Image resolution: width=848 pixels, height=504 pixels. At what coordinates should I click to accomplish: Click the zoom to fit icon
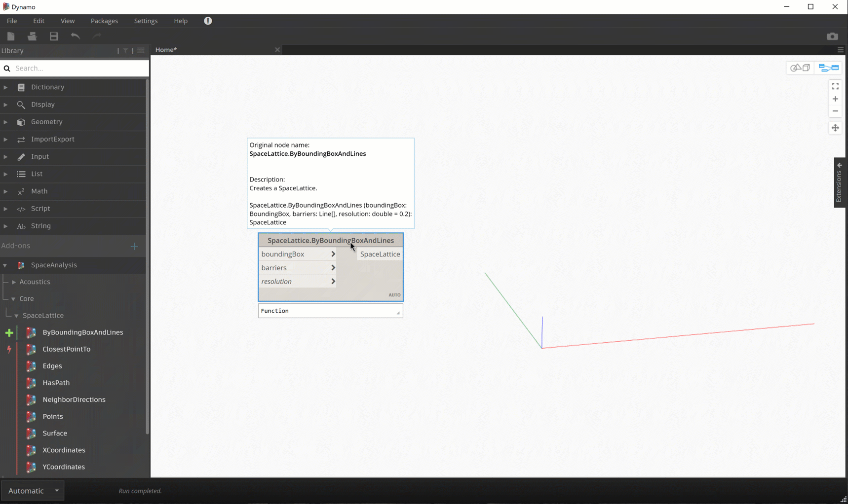(x=835, y=86)
